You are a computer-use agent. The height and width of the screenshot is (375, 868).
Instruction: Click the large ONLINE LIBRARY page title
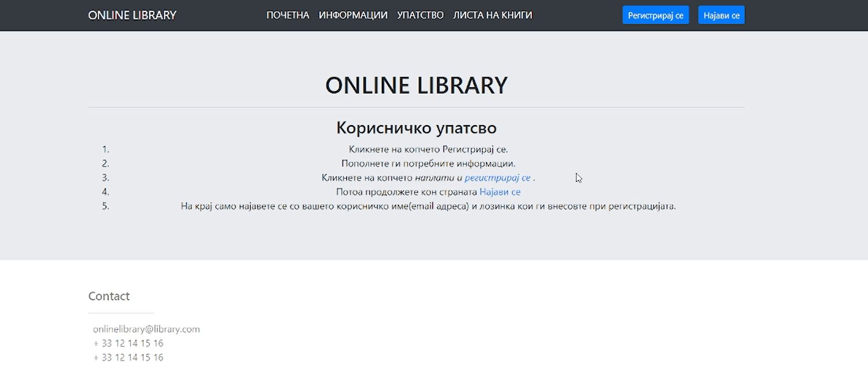416,85
